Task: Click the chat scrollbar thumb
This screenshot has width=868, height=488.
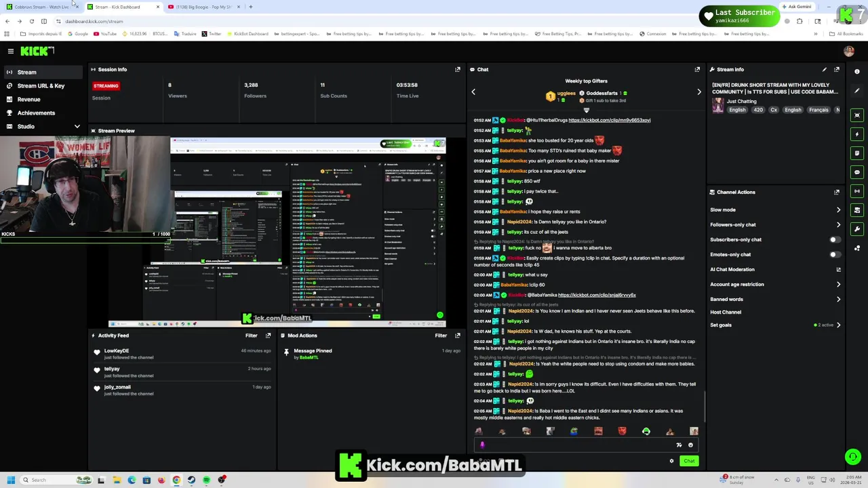Action: (705, 407)
